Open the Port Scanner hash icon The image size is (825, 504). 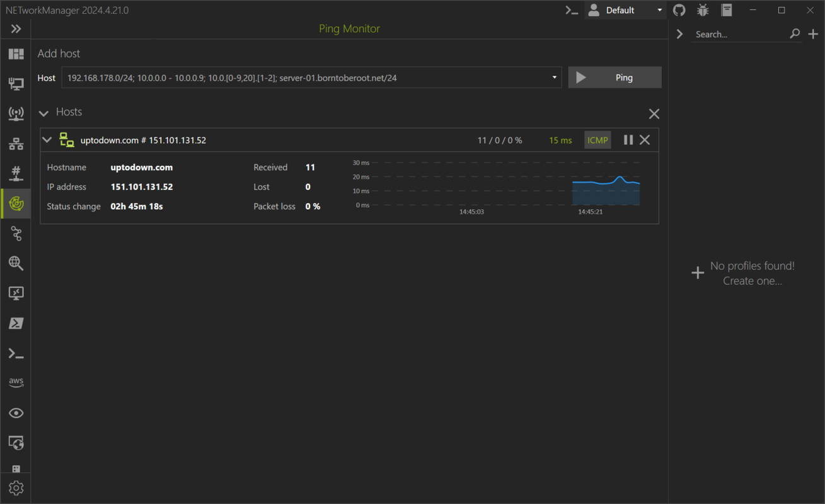(x=16, y=174)
